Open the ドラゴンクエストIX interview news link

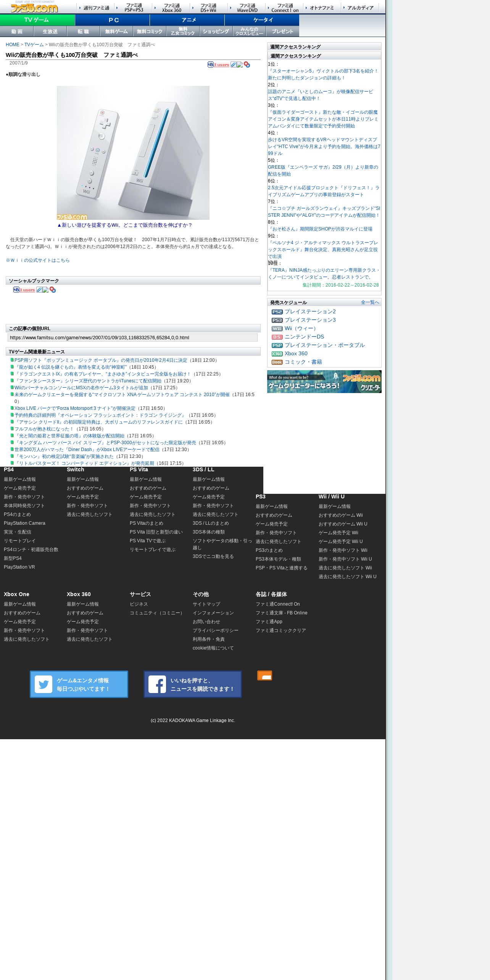click(x=103, y=374)
